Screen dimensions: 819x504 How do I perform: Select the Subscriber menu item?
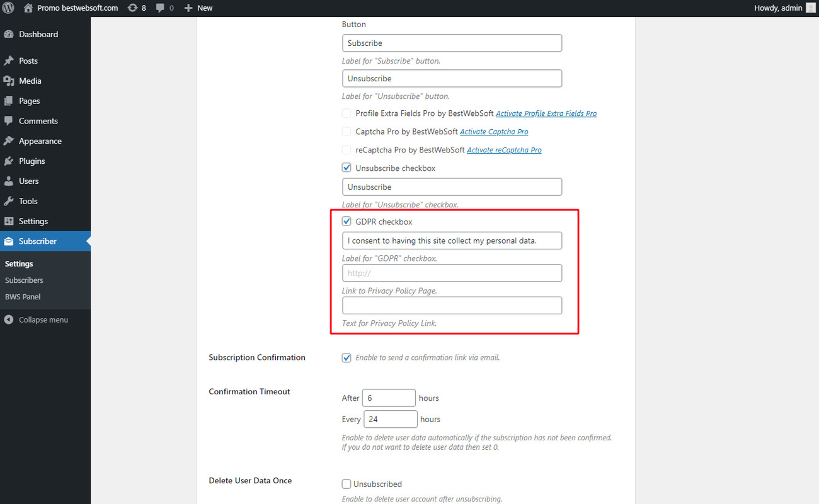(45, 241)
